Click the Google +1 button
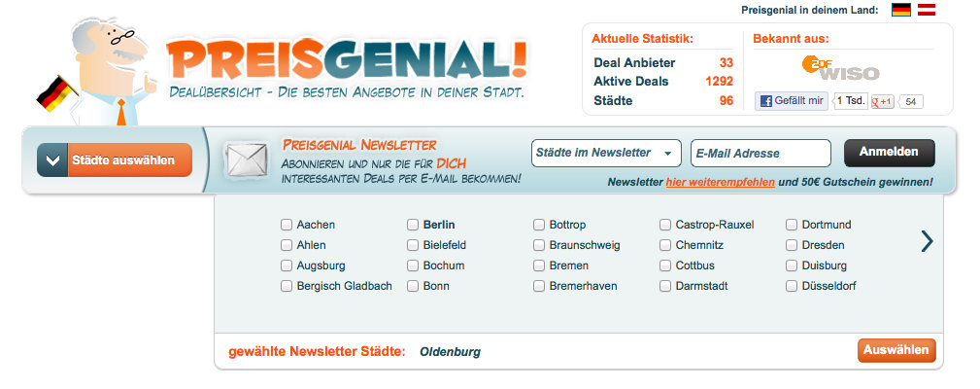The height and width of the screenshot is (389, 980). (x=882, y=101)
